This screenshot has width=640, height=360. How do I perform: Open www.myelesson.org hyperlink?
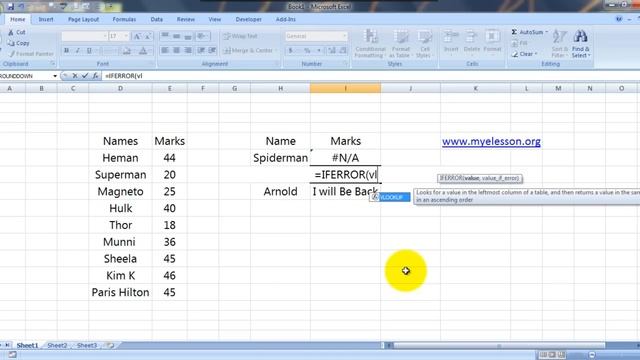coord(491,141)
